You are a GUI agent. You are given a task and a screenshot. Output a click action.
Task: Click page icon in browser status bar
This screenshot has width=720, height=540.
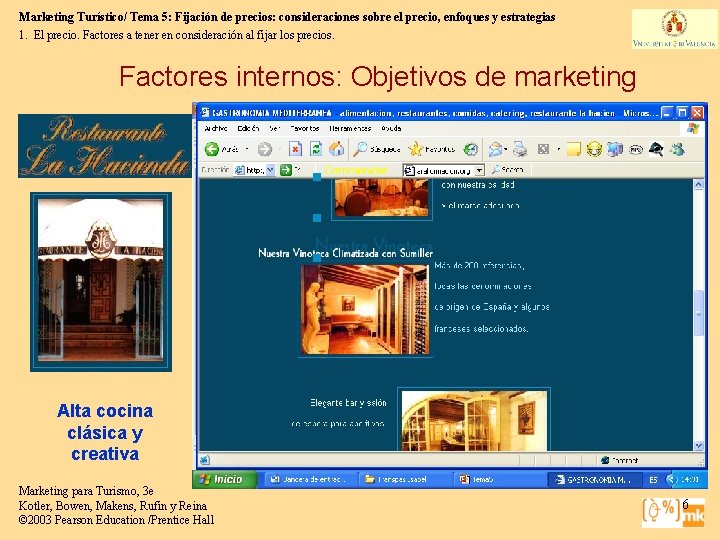click(205, 460)
